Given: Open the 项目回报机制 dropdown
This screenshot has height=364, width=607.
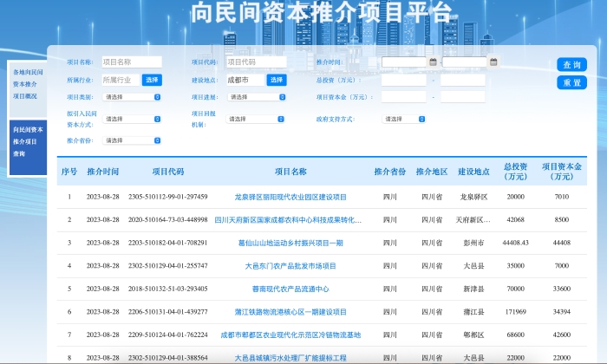Looking at the screenshot, I should coord(256,119).
